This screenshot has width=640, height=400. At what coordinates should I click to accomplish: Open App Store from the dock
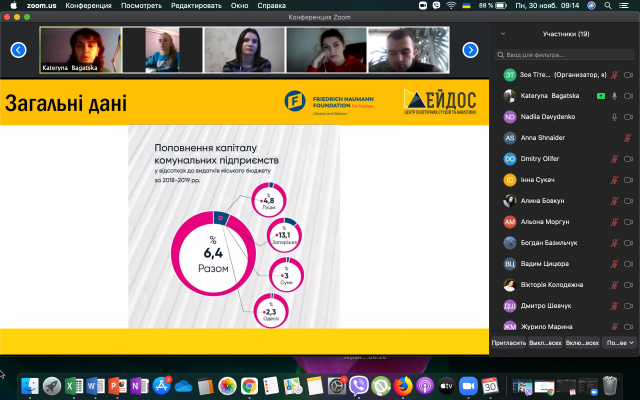point(161,386)
